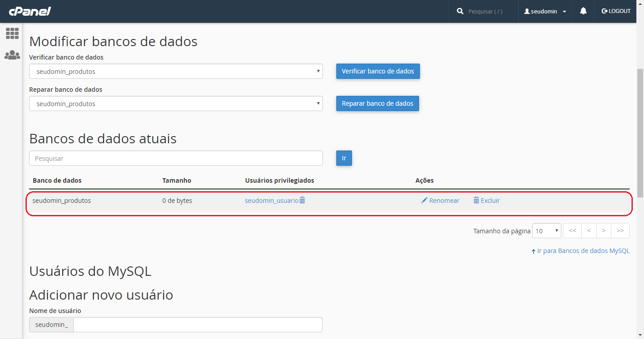Open the home grid icon in sidebar

click(12, 33)
